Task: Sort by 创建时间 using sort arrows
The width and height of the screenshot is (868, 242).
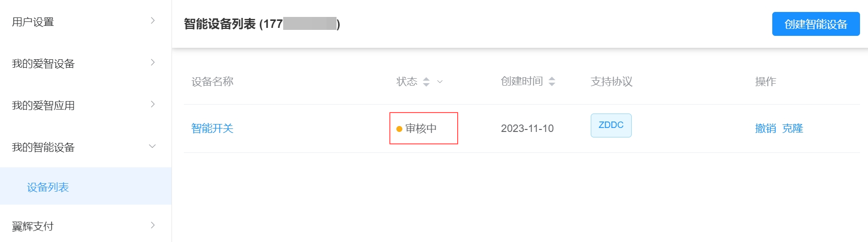Action: 552,82
